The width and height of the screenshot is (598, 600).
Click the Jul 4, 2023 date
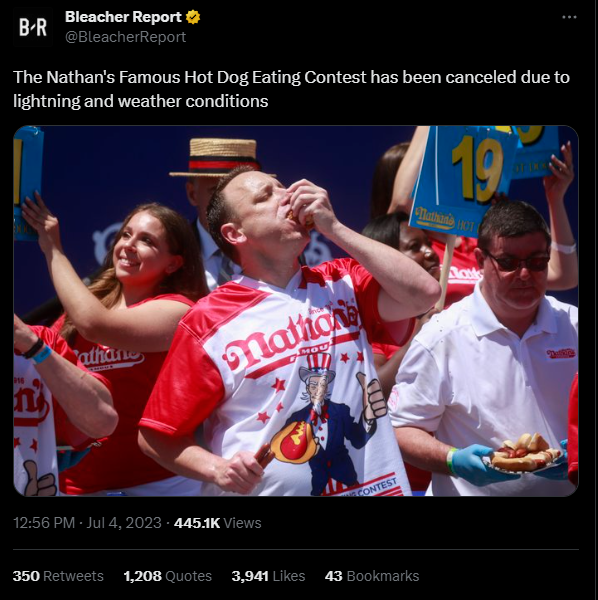pyautogui.click(x=124, y=523)
